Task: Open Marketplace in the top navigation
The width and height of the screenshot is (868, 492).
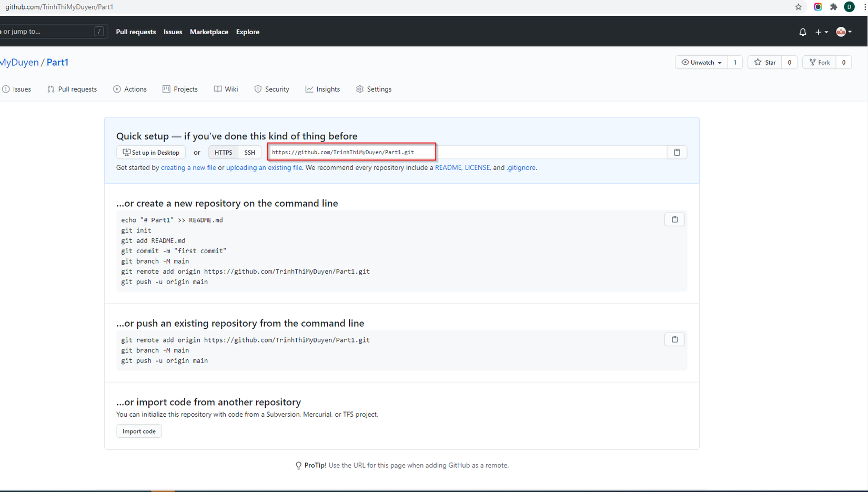Action: [x=209, y=32]
